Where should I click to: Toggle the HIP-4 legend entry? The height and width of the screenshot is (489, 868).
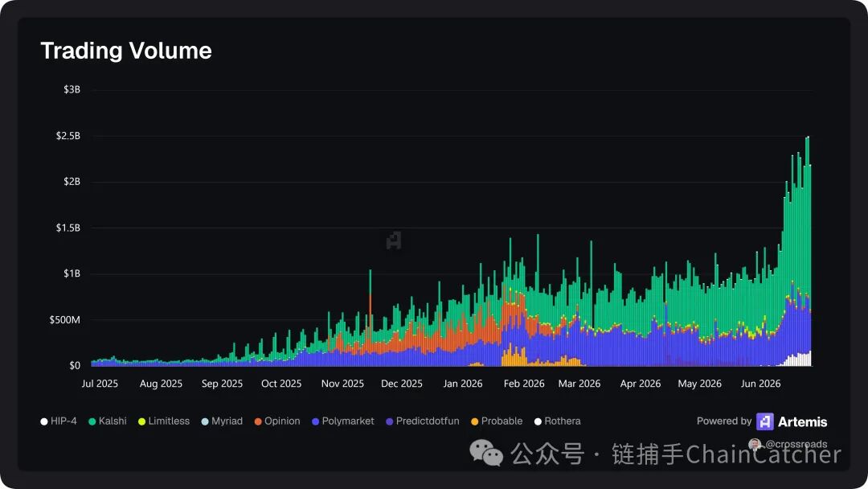(x=59, y=421)
